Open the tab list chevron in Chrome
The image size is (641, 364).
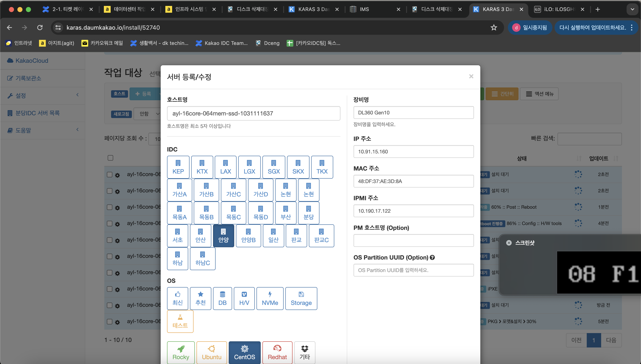632,9
